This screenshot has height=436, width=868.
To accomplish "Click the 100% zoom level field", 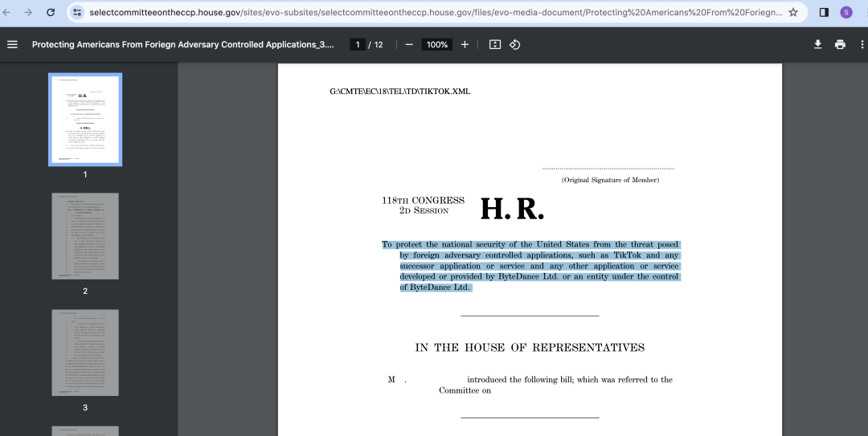I will point(437,44).
